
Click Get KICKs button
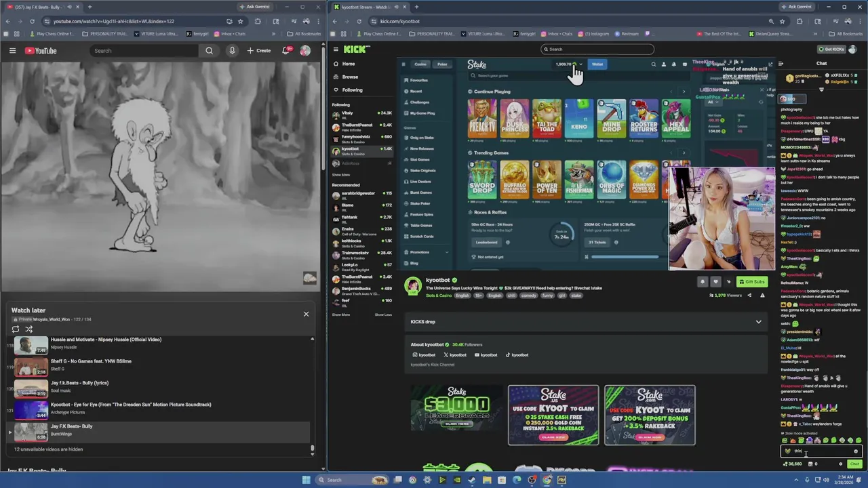coord(832,49)
